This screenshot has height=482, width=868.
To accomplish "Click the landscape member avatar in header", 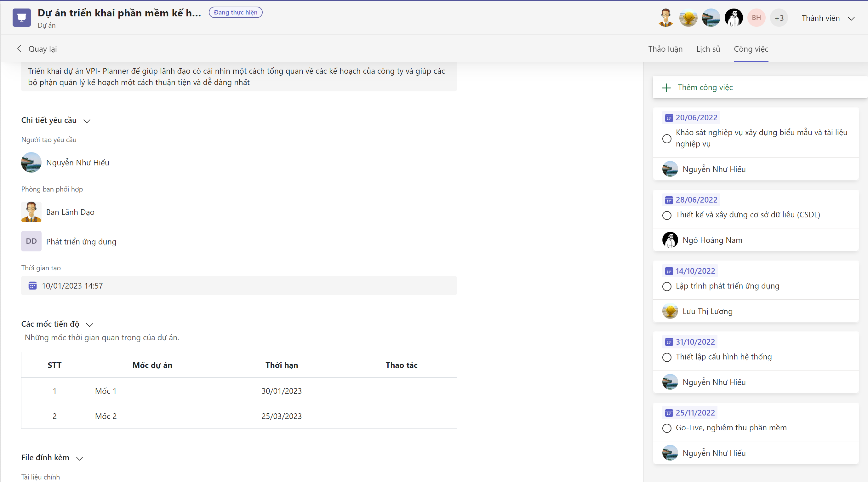I will pyautogui.click(x=711, y=18).
